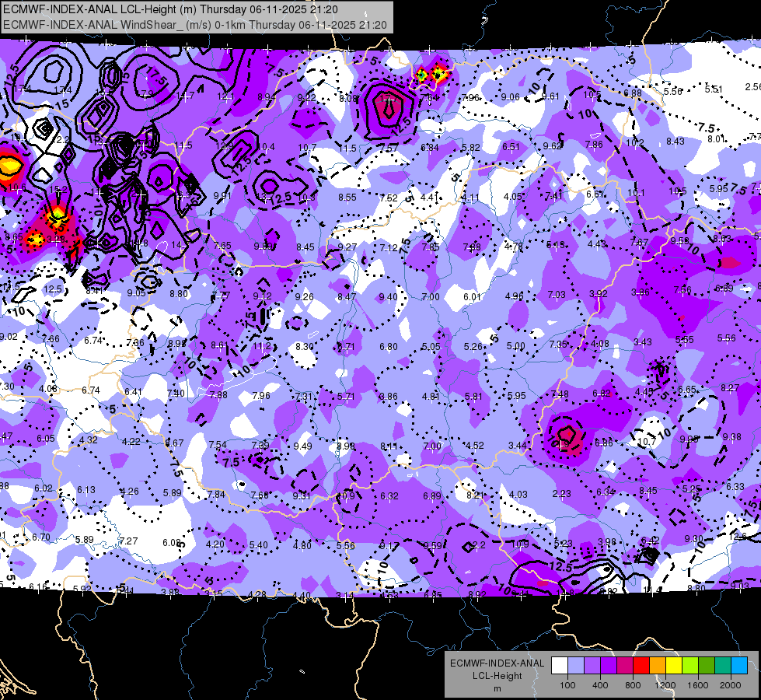Click the '9.03' value on the map
Screen dimensions: 761x700
740,586
